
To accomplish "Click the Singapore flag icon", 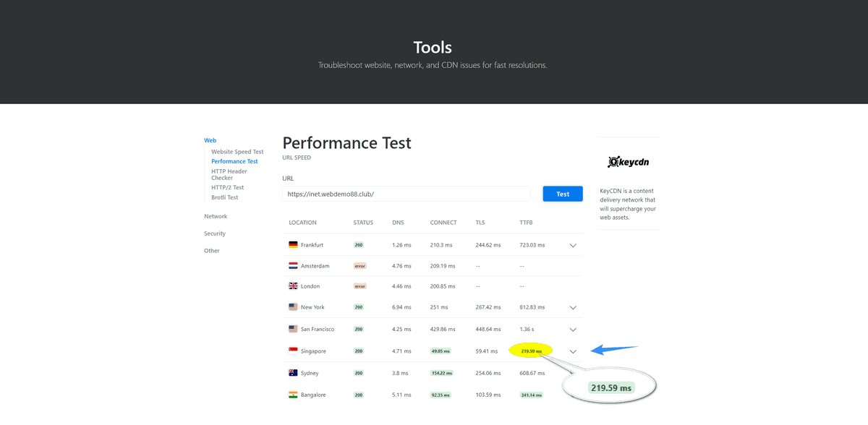I will 293,351.
